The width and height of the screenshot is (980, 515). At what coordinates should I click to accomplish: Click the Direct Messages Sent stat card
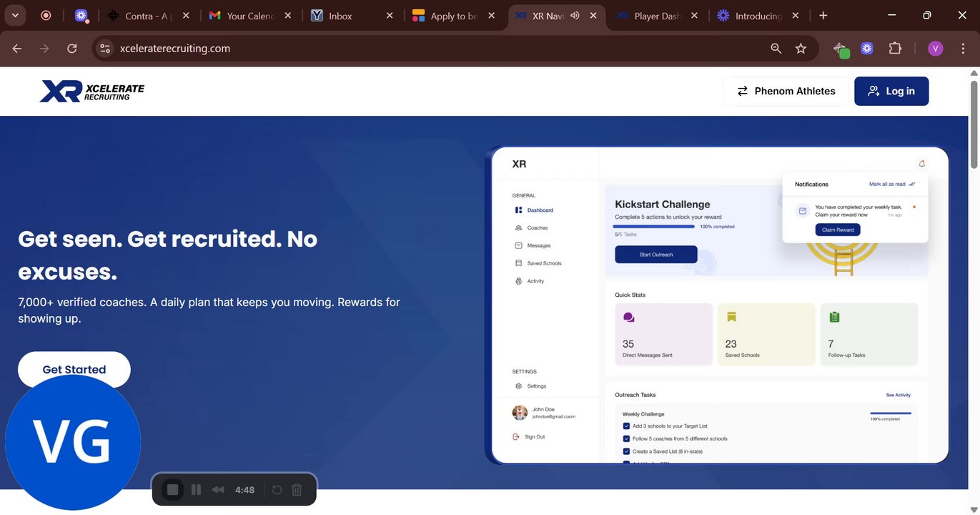pyautogui.click(x=664, y=335)
